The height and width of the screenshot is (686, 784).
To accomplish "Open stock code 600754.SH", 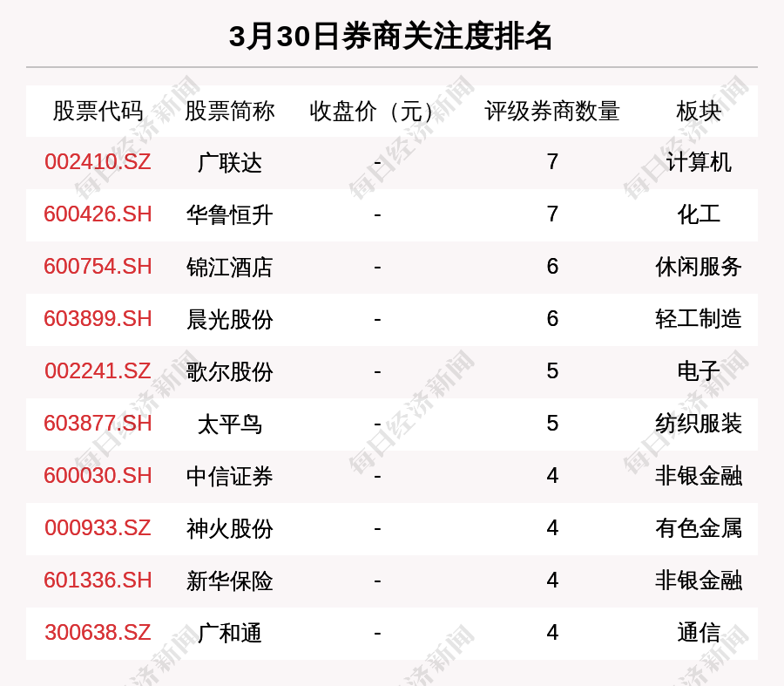I will click(98, 266).
